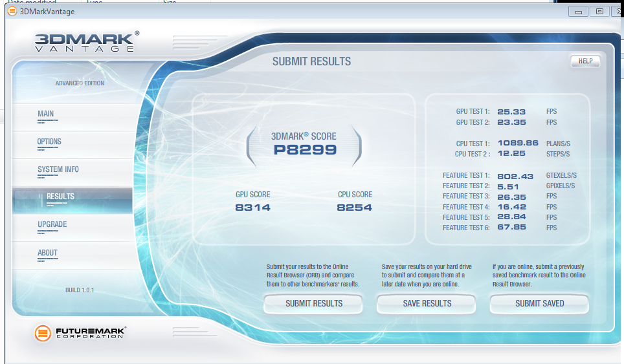Image resolution: width=624 pixels, height=364 pixels.
Task: Click Feature Test 6 value 67.85
Action: 512,228
